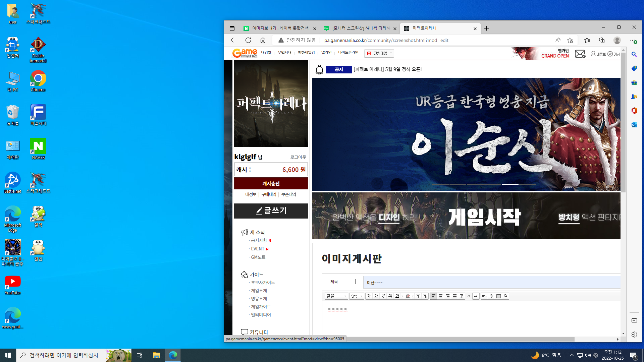Open find and replace in editor
This screenshot has height=362, width=644.
pyautogui.click(x=506, y=296)
